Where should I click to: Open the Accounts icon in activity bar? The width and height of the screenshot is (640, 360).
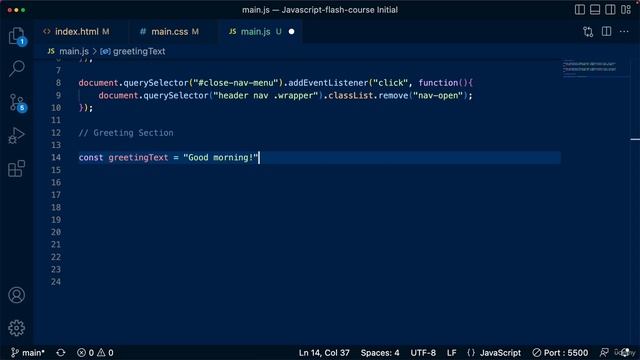(x=17, y=295)
